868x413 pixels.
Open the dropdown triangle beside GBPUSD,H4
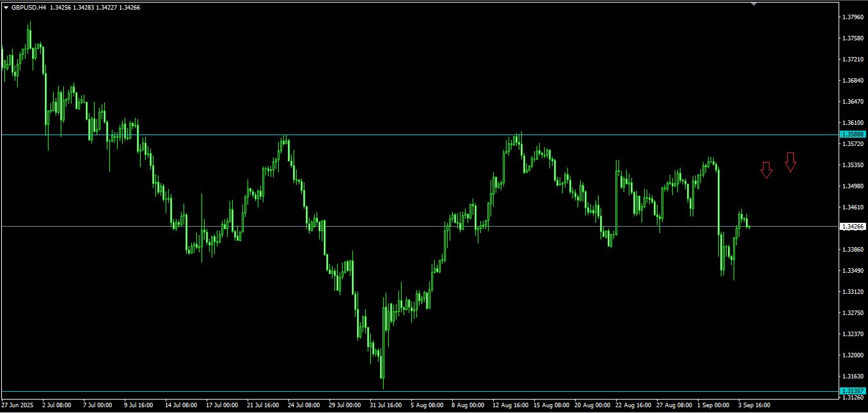(x=6, y=8)
